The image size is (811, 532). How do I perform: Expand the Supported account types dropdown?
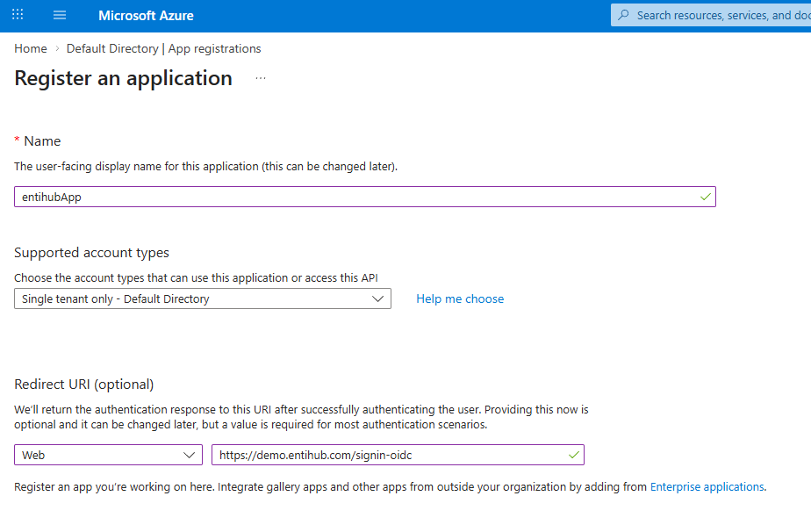202,298
